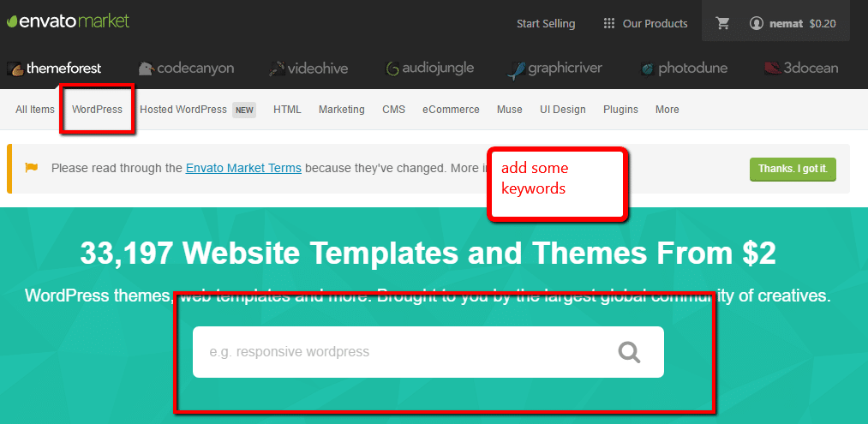Open the shopping cart icon
Viewport: 868px width, 424px height.
tap(722, 23)
